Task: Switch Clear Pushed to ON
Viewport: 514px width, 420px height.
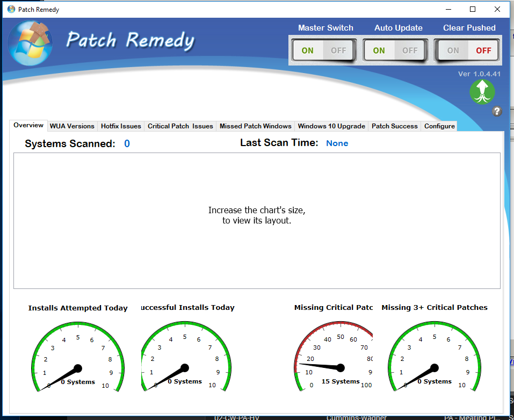Action: pos(453,50)
